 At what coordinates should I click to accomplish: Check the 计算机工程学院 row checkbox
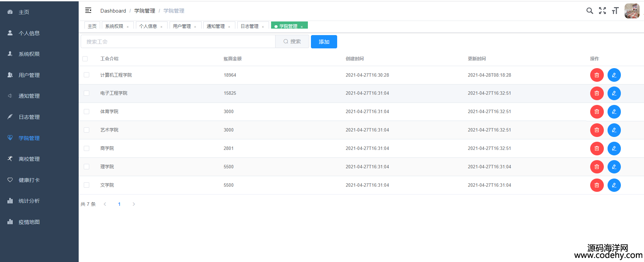tap(87, 75)
